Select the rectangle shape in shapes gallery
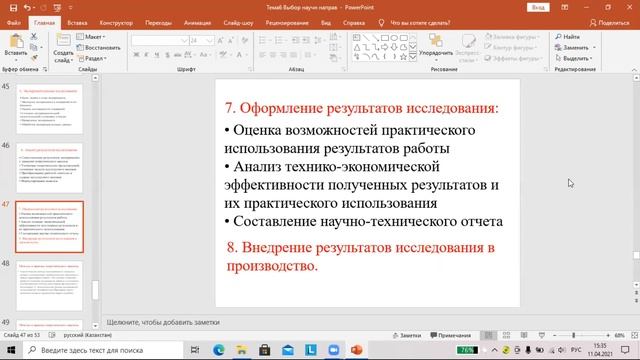640x360 pixels. point(384,38)
